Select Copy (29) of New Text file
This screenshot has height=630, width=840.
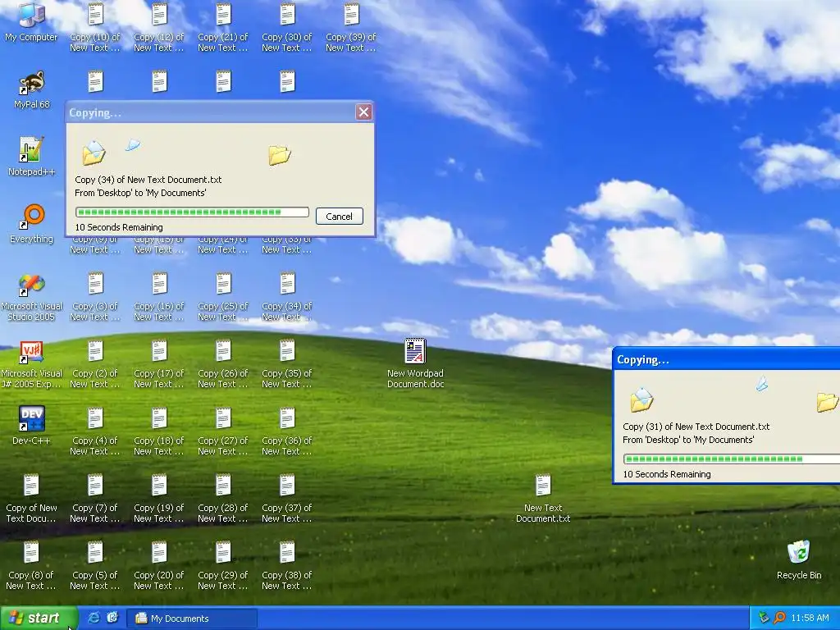223,565
